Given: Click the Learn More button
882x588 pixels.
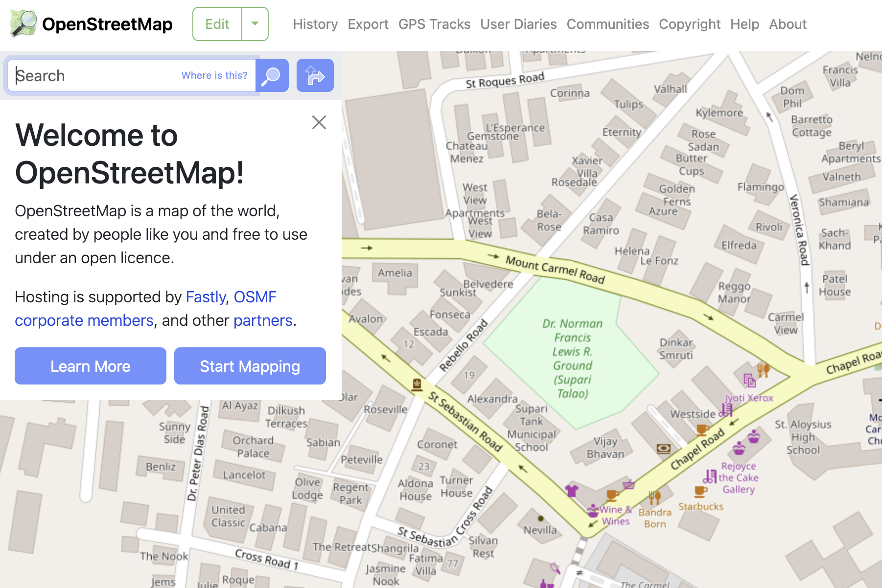Looking at the screenshot, I should [91, 366].
